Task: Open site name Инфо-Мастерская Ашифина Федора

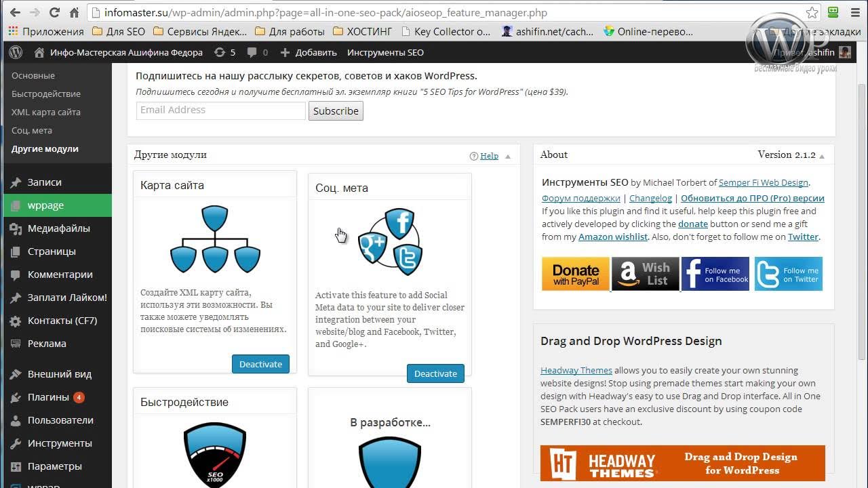Action: (118, 52)
